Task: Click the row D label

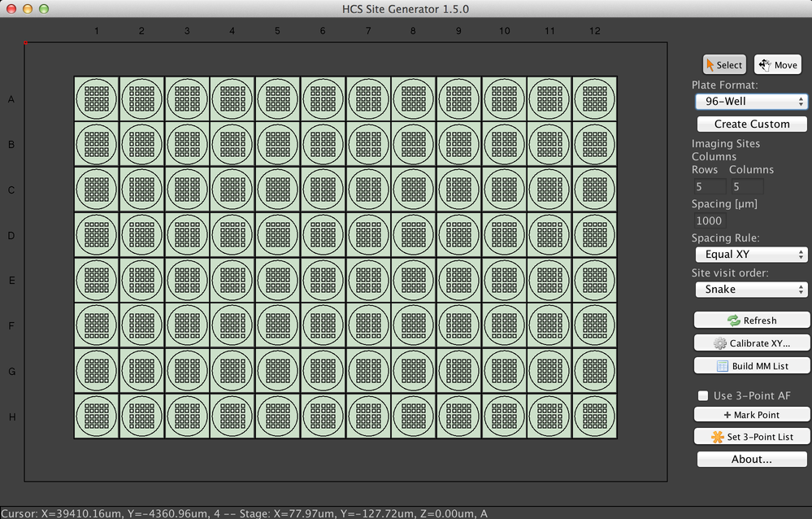Action: 11,235
